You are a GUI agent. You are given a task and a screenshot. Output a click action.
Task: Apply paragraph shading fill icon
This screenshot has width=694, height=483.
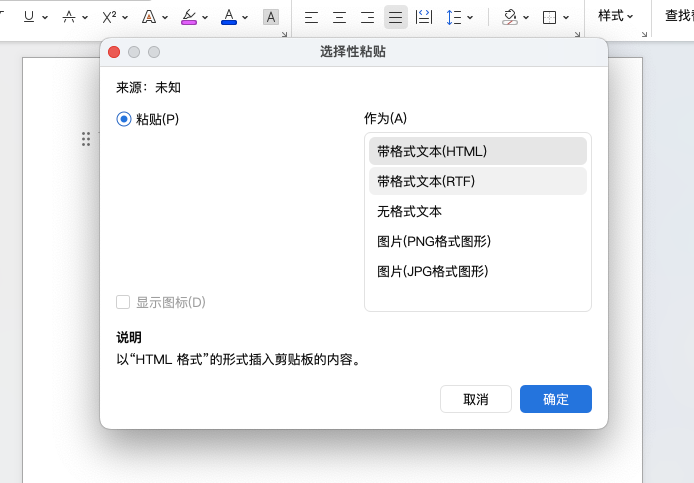coord(510,17)
